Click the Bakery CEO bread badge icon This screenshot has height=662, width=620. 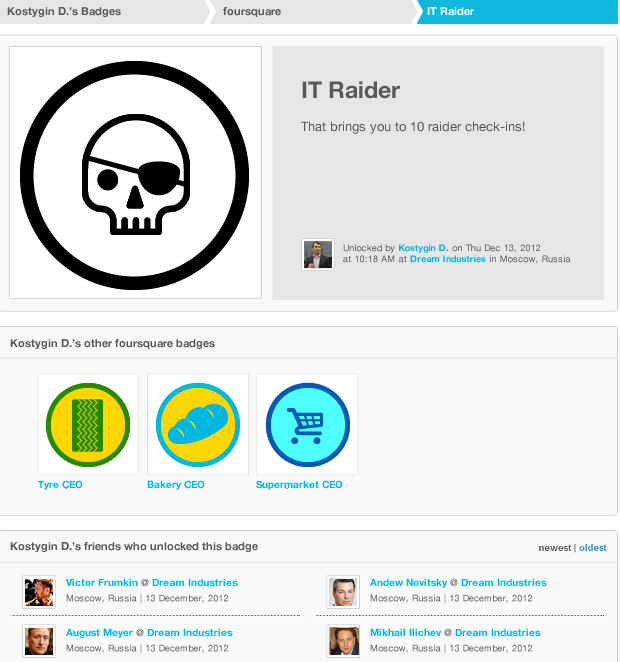pos(198,424)
